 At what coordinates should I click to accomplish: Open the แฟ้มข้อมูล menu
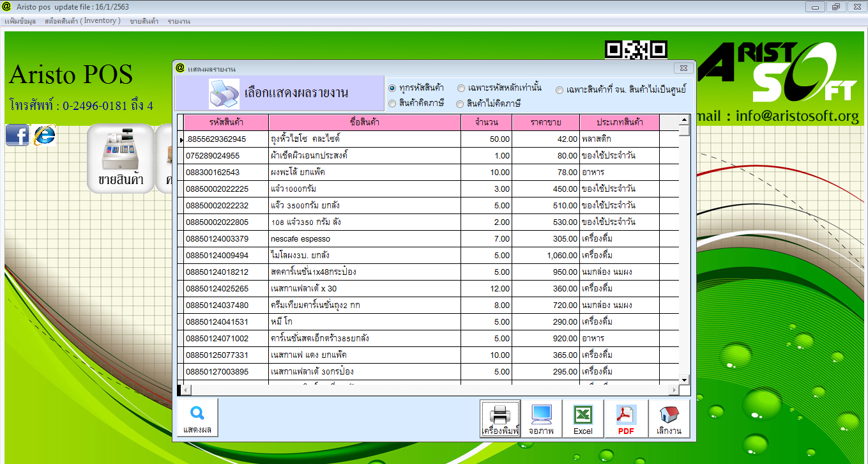[x=20, y=21]
